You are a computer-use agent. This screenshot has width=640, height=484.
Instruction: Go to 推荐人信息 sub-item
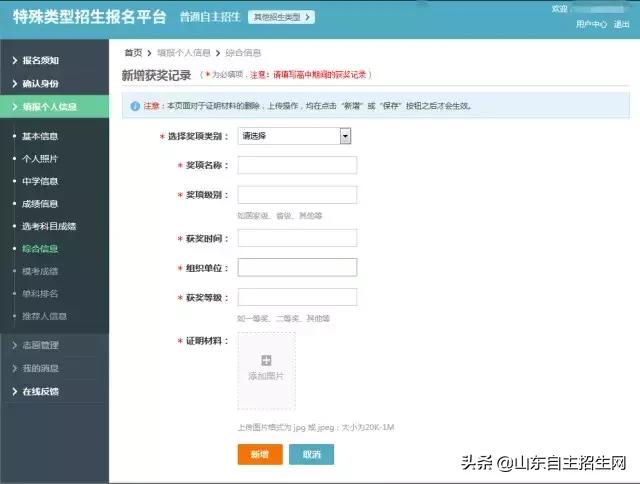tap(44, 316)
